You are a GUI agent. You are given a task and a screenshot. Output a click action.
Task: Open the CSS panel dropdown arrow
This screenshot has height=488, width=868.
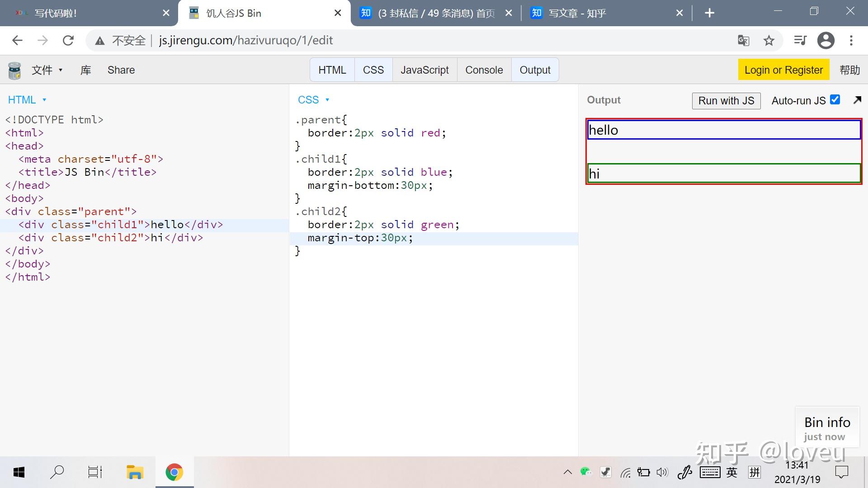point(328,100)
